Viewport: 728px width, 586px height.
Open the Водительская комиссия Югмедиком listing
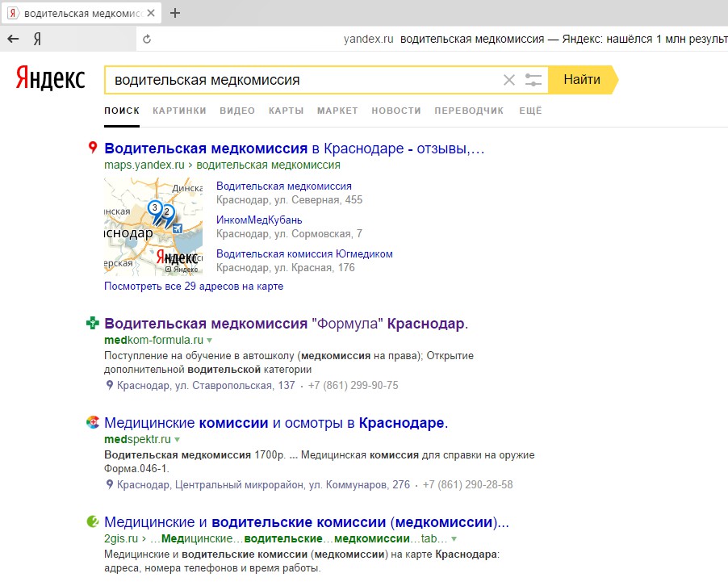pyautogui.click(x=304, y=254)
